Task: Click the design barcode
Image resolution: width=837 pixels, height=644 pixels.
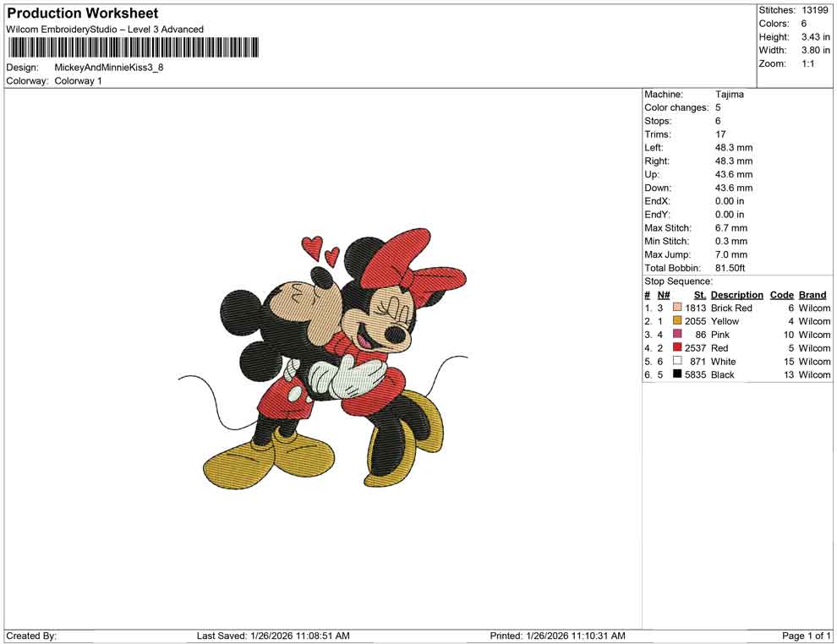Action: pos(135,48)
